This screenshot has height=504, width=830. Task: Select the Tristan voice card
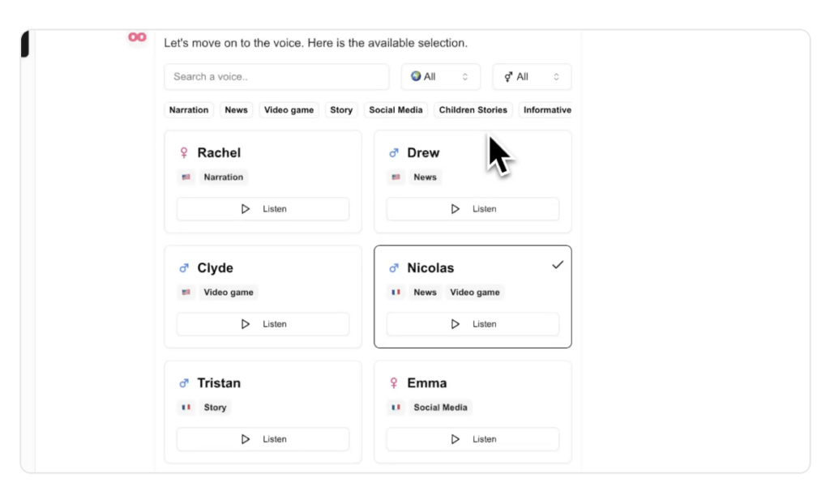point(263,412)
